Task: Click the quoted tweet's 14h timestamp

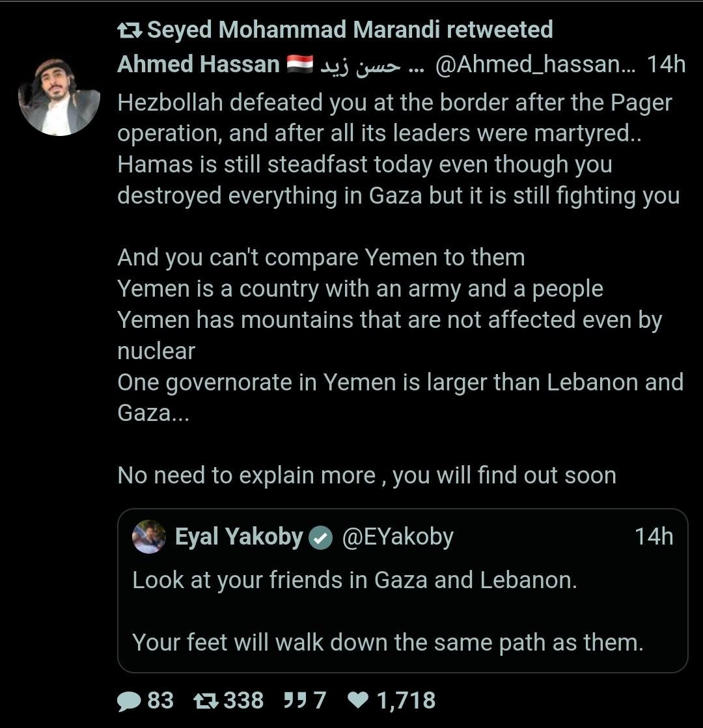Action: coord(654,537)
